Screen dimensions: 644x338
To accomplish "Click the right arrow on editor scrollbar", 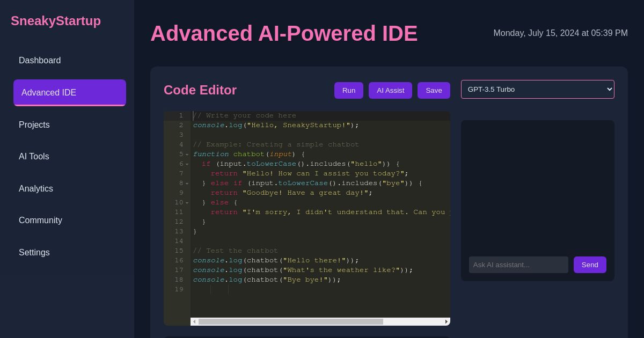I will tap(446, 321).
